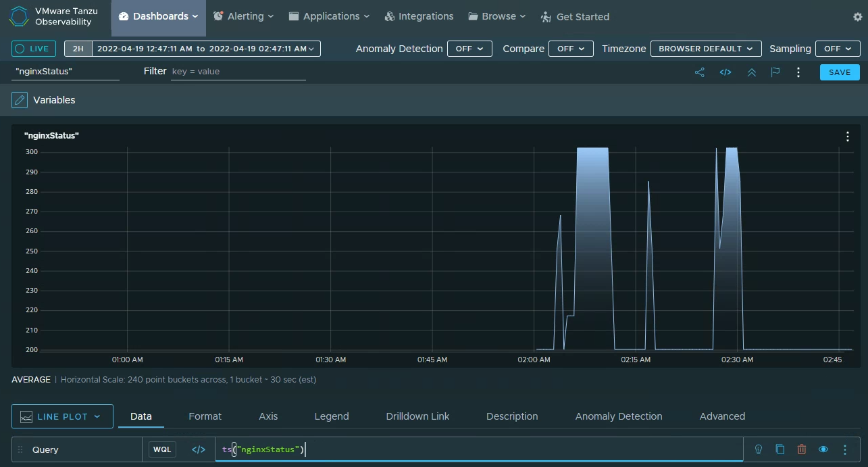Click the query hints lightbulb icon
This screenshot has width=868, height=467.
coord(759,449)
